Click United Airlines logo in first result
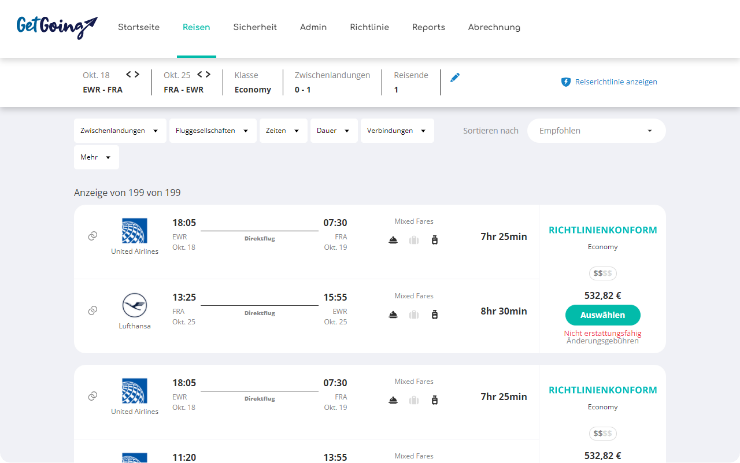 [x=135, y=230]
